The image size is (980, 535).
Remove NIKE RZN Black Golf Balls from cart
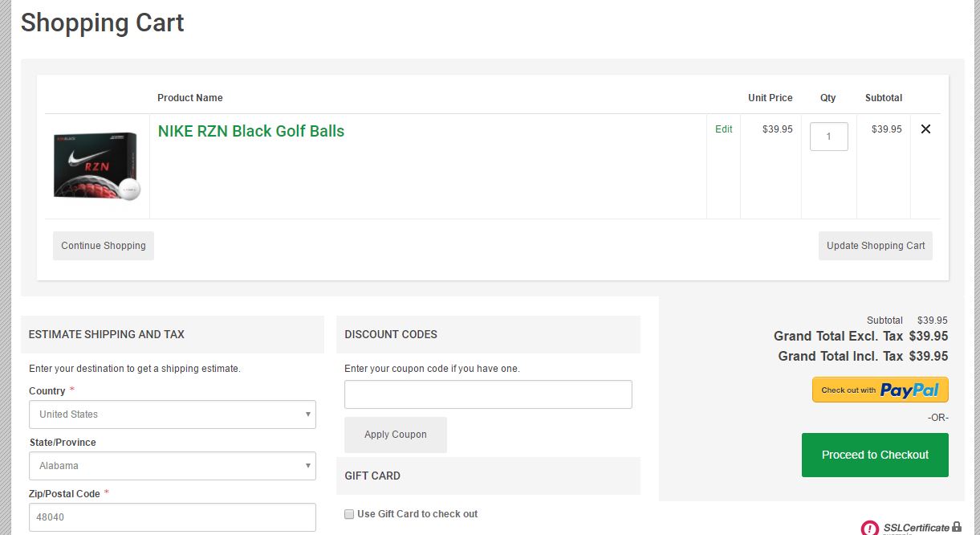(x=925, y=129)
